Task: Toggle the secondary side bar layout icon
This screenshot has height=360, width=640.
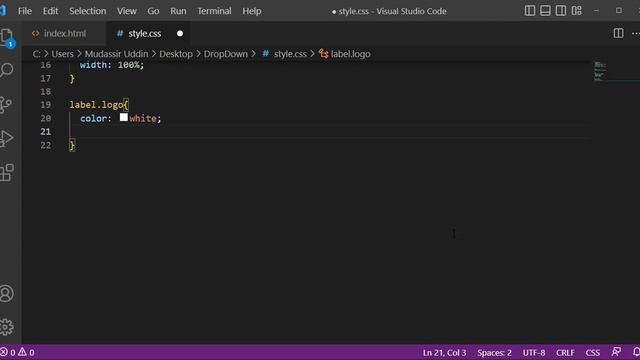Action: (561, 11)
